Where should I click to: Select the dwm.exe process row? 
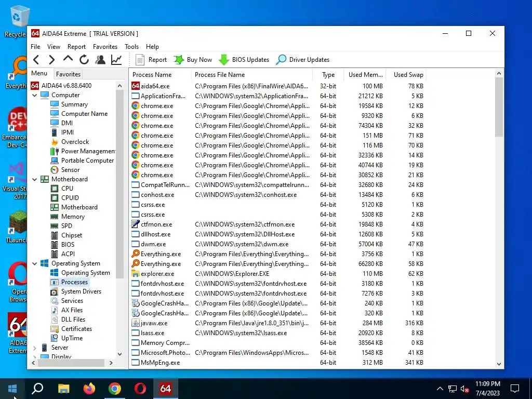click(277, 244)
